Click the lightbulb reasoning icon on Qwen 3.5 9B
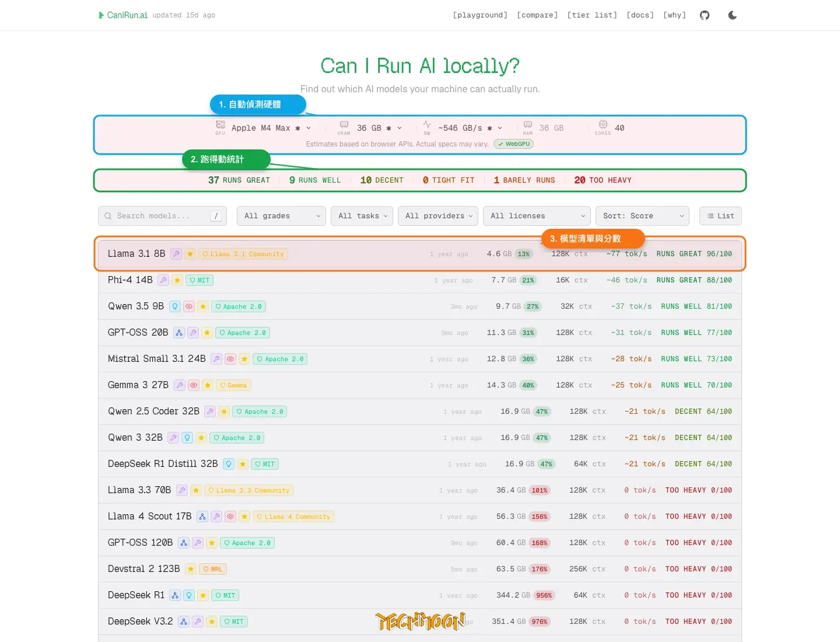This screenshot has width=840, height=642. click(x=175, y=306)
